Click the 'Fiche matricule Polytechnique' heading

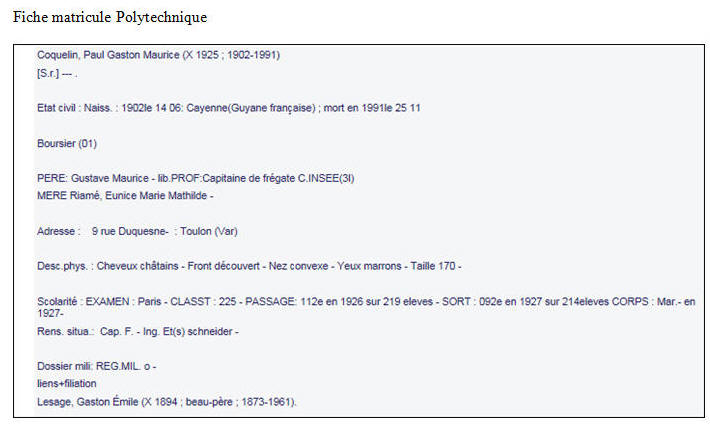[x=110, y=18]
